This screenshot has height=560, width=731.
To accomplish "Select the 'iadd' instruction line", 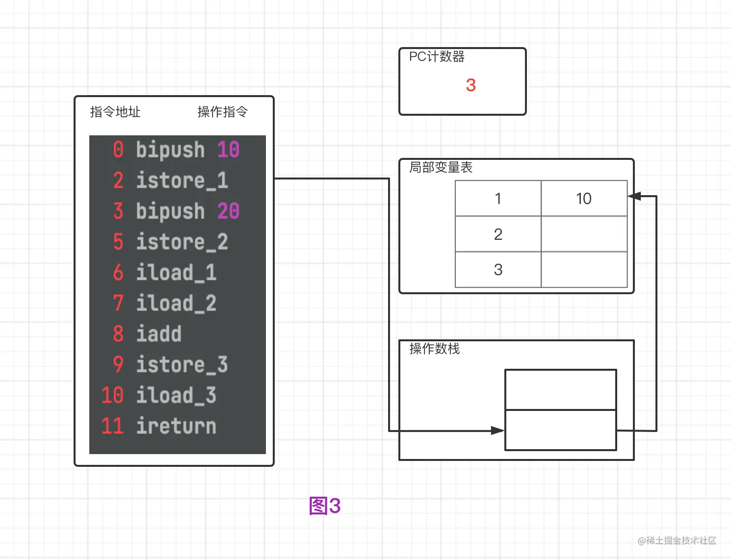I will (147, 334).
